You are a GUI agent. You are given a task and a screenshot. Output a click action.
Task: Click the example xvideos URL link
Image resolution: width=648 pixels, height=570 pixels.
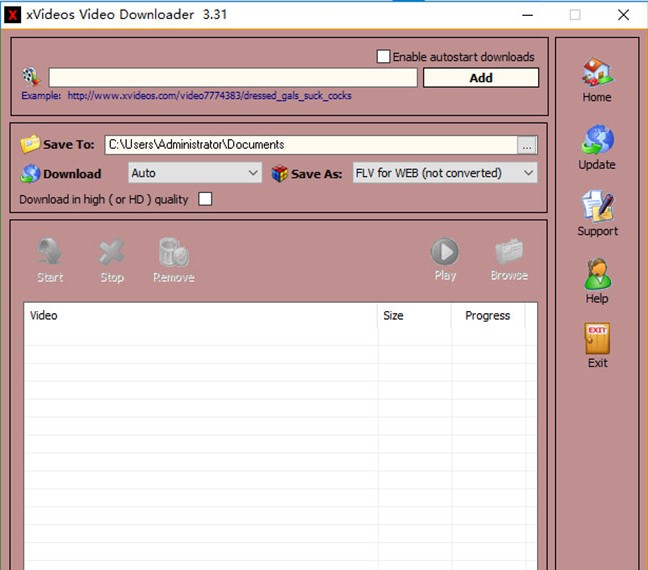[x=209, y=96]
